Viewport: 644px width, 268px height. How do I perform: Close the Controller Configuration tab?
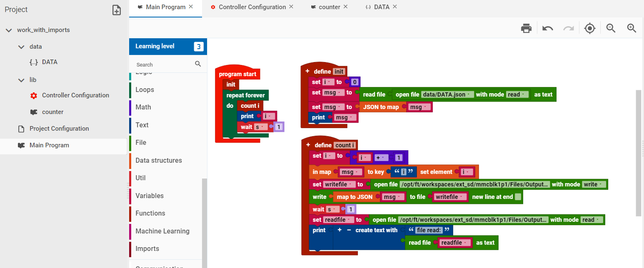pos(291,7)
